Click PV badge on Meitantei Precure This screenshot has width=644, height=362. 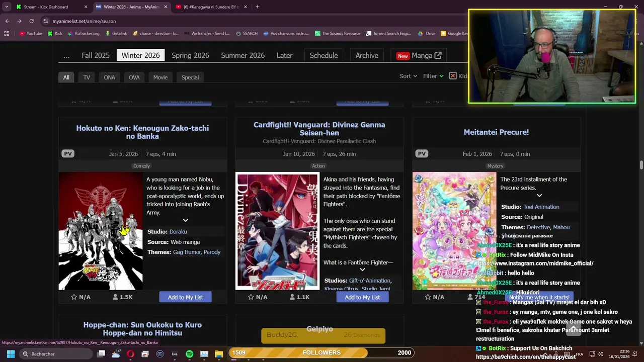pos(422,154)
